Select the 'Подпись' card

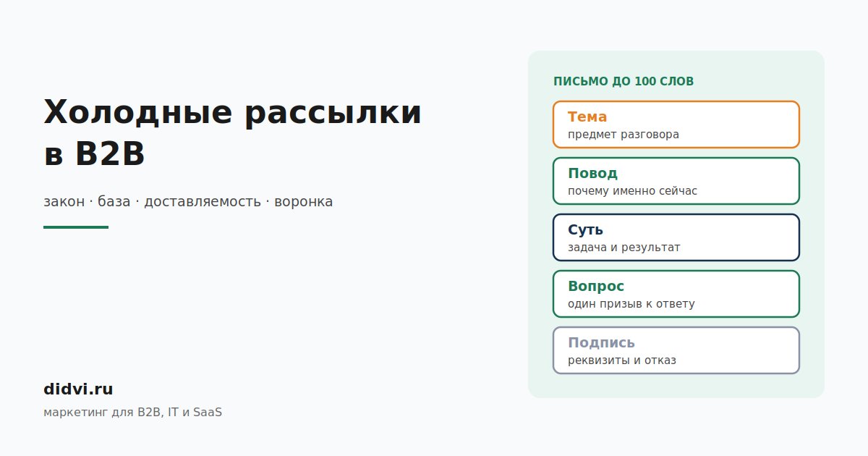(676, 350)
